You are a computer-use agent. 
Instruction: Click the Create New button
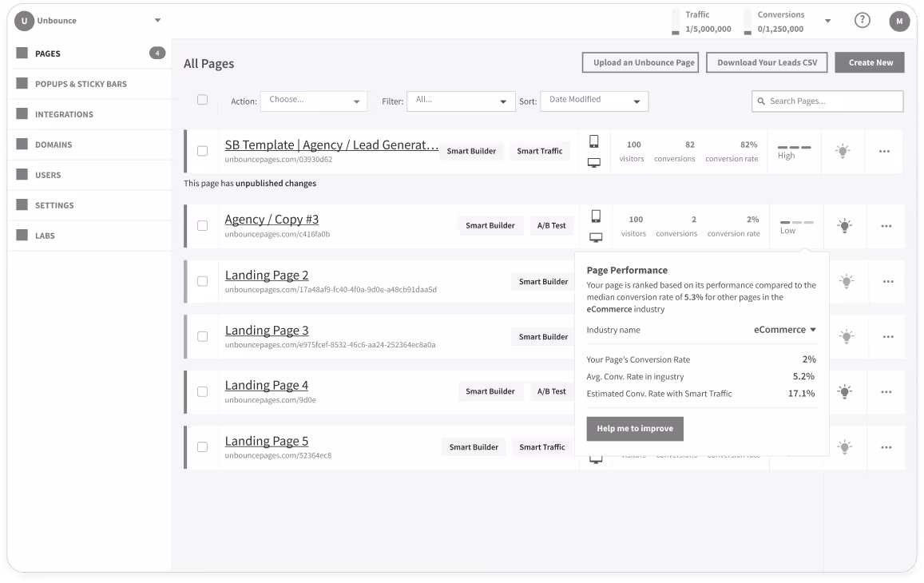(870, 62)
